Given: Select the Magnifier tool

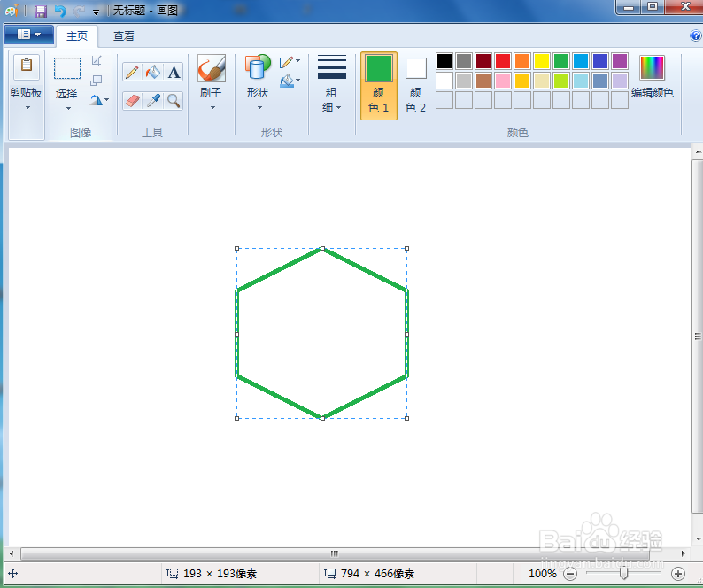Looking at the screenshot, I should [174, 100].
